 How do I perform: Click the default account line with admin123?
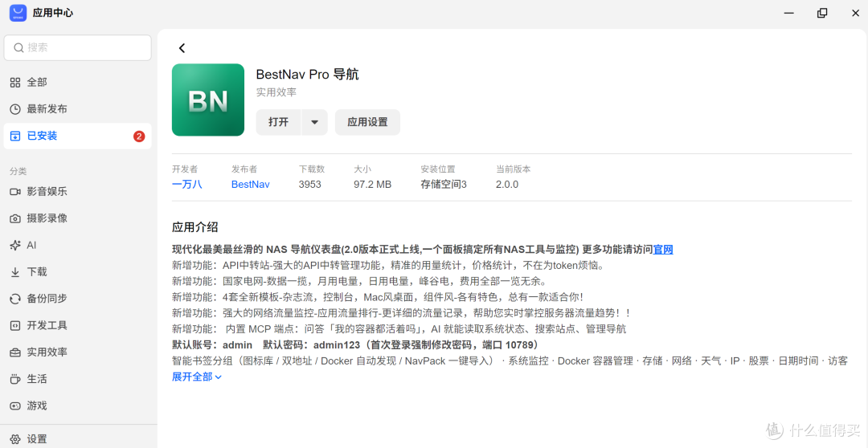(x=356, y=345)
